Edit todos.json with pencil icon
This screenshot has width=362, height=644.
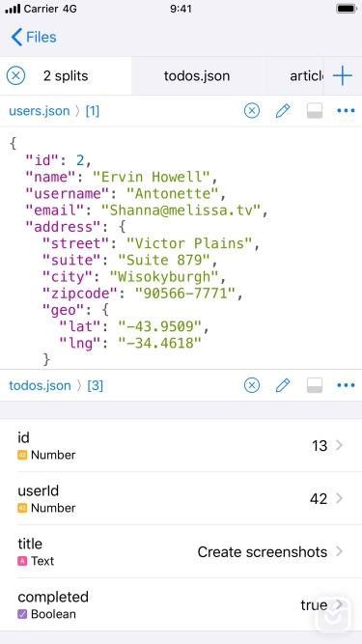(x=283, y=385)
